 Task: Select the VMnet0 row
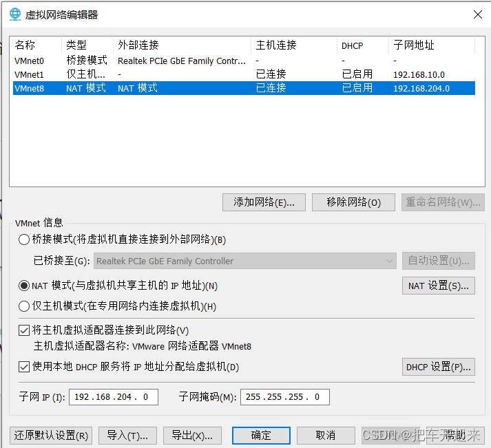(x=244, y=61)
